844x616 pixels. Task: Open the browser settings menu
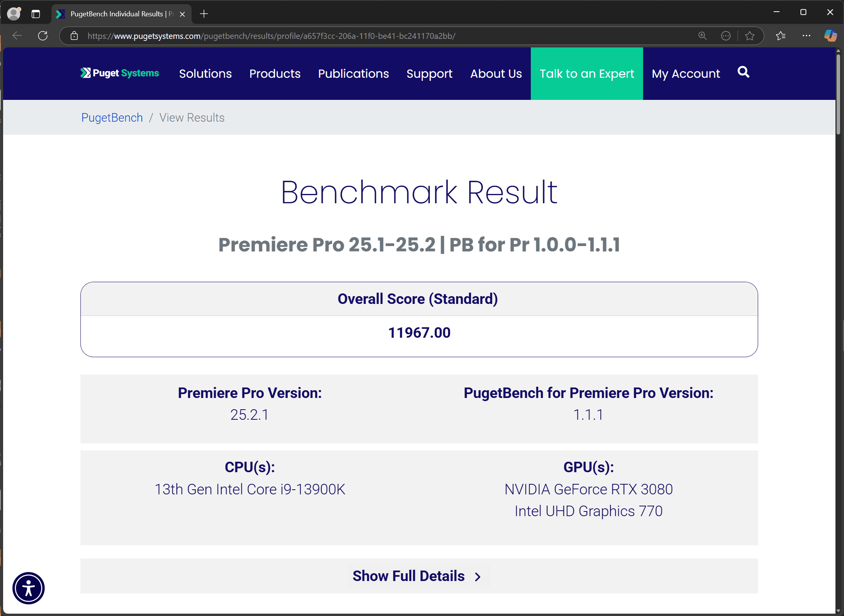point(807,36)
